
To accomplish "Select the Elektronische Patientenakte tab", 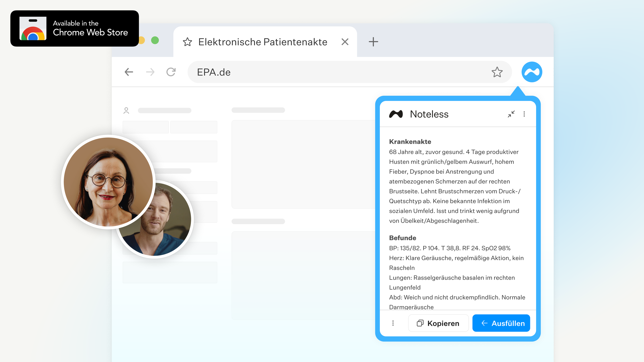I will coord(262,42).
